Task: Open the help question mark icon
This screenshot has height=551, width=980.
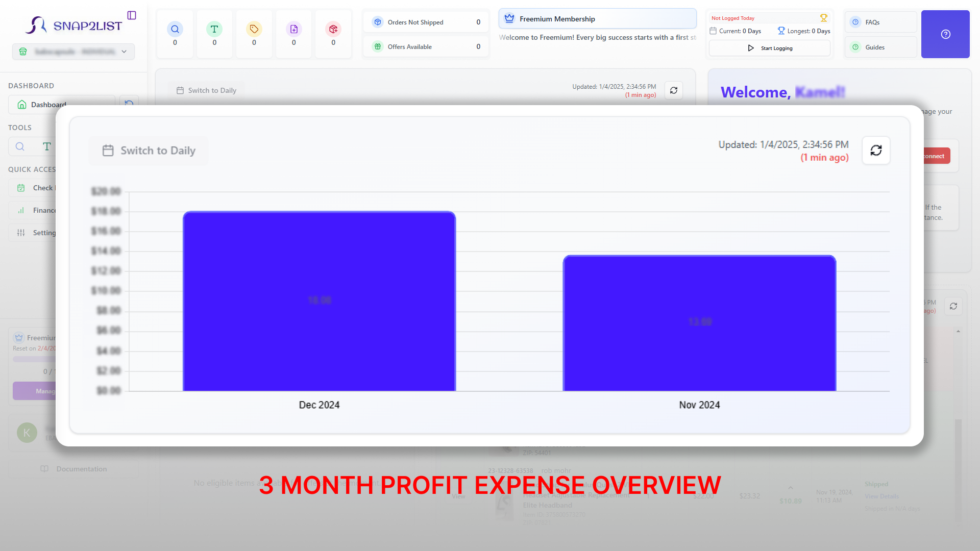Action: coord(946,34)
